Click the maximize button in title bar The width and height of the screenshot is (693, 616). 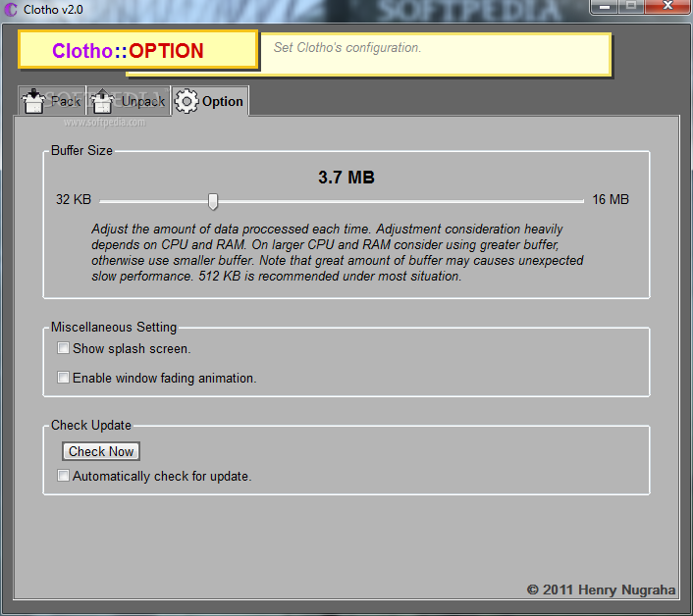pyautogui.click(x=631, y=6)
